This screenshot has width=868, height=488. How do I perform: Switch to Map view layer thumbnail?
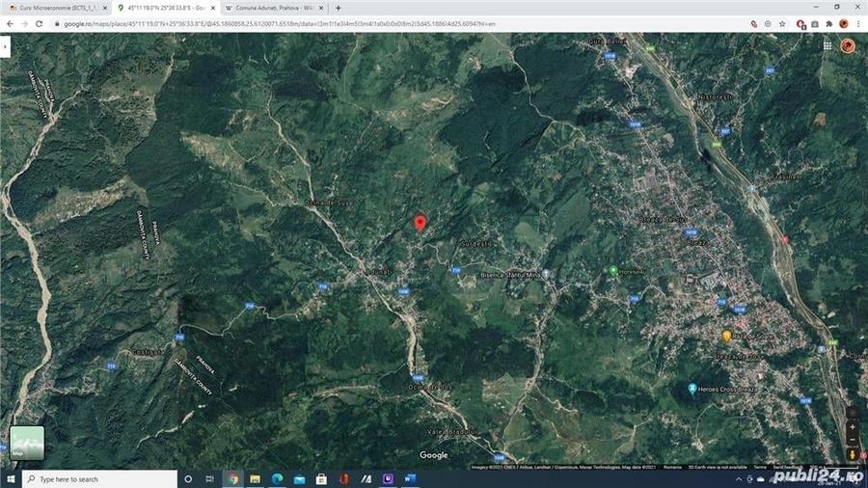27,443
